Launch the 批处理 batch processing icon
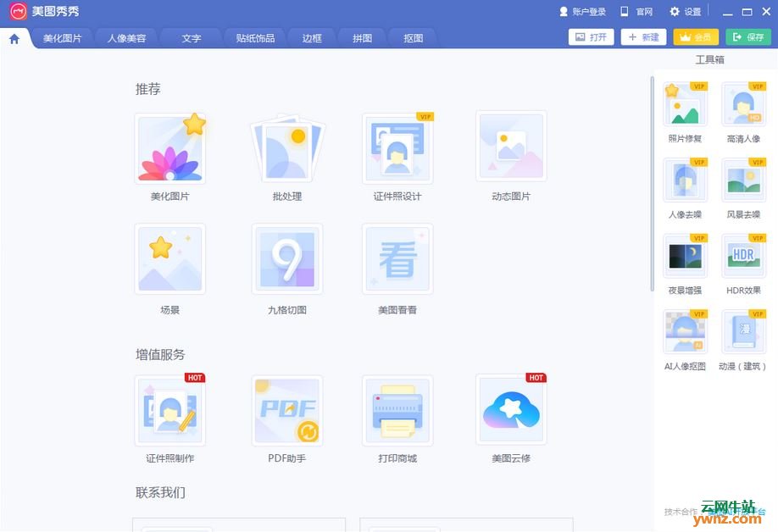778x532 pixels. 287,148
